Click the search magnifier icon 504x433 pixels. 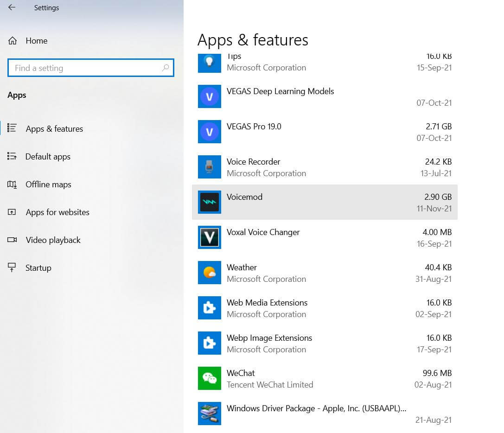pyautogui.click(x=165, y=68)
